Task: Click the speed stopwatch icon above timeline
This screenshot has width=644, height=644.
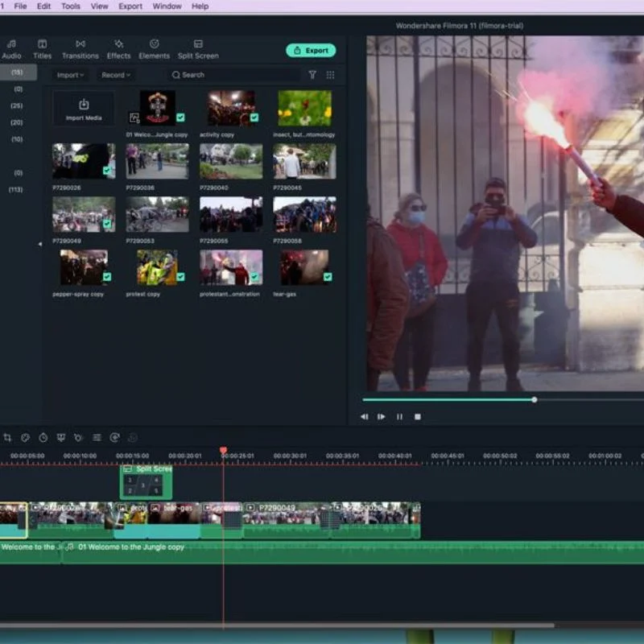Action: pos(43,438)
